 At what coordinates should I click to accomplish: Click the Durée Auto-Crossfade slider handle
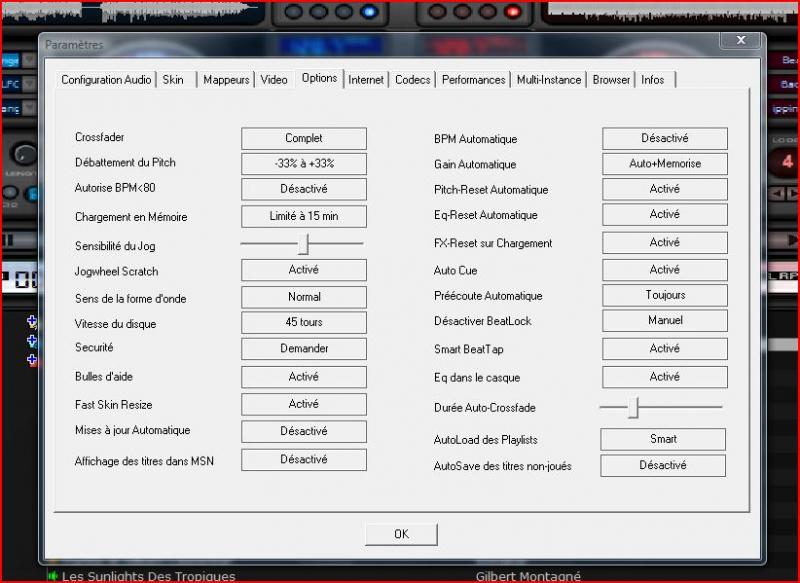click(633, 407)
